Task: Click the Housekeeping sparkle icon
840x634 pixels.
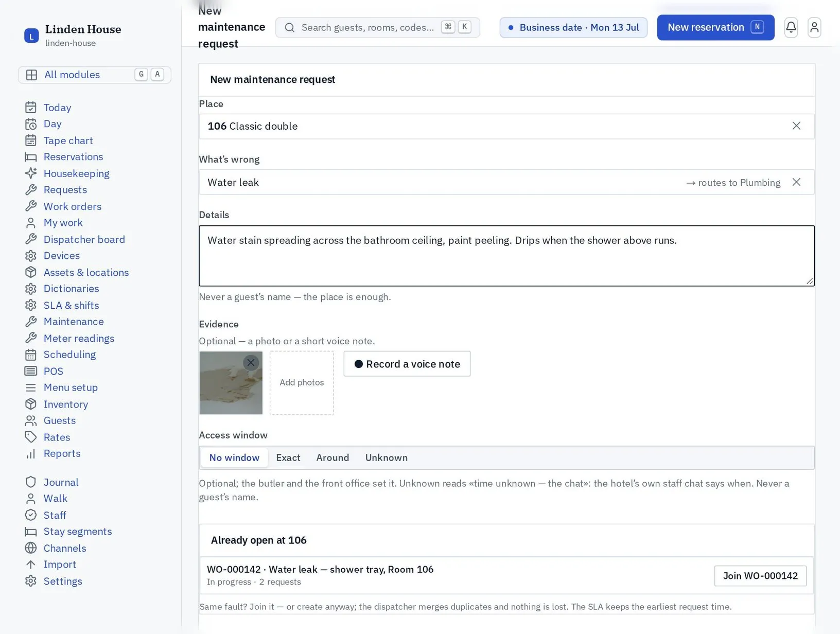Action: click(x=31, y=173)
